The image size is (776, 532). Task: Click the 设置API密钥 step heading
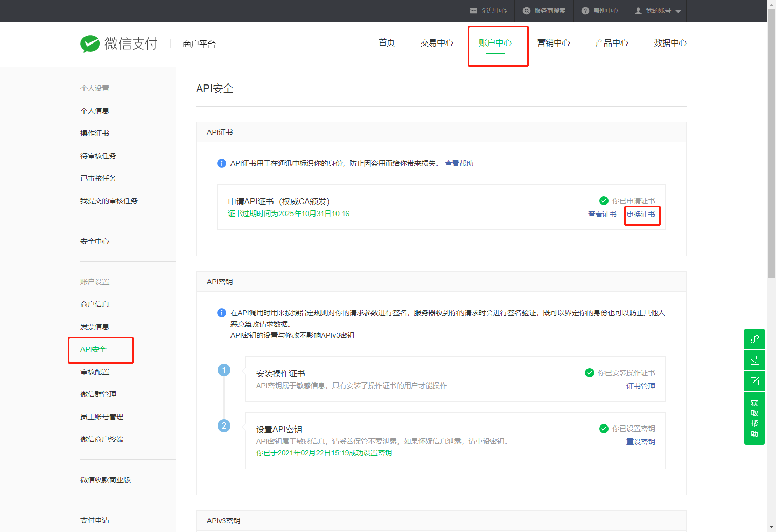(279, 429)
